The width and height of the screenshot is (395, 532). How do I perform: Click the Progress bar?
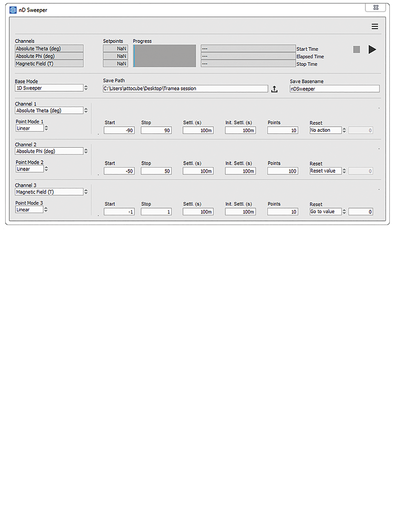click(x=165, y=56)
